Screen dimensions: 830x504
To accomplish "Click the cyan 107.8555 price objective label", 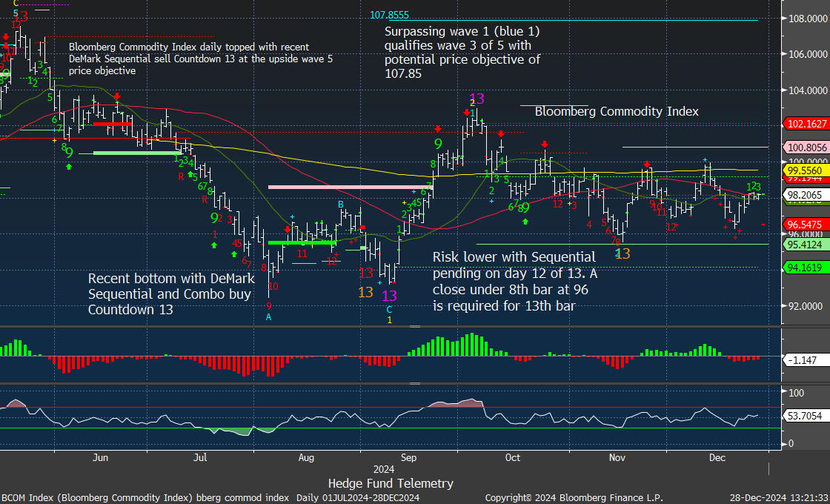I will (390, 15).
